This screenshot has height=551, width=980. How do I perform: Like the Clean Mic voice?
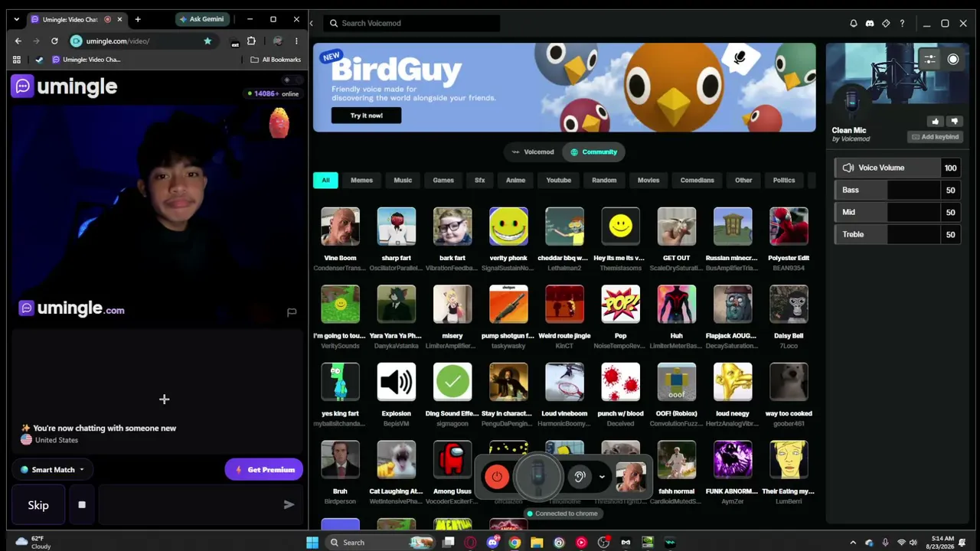coord(936,121)
